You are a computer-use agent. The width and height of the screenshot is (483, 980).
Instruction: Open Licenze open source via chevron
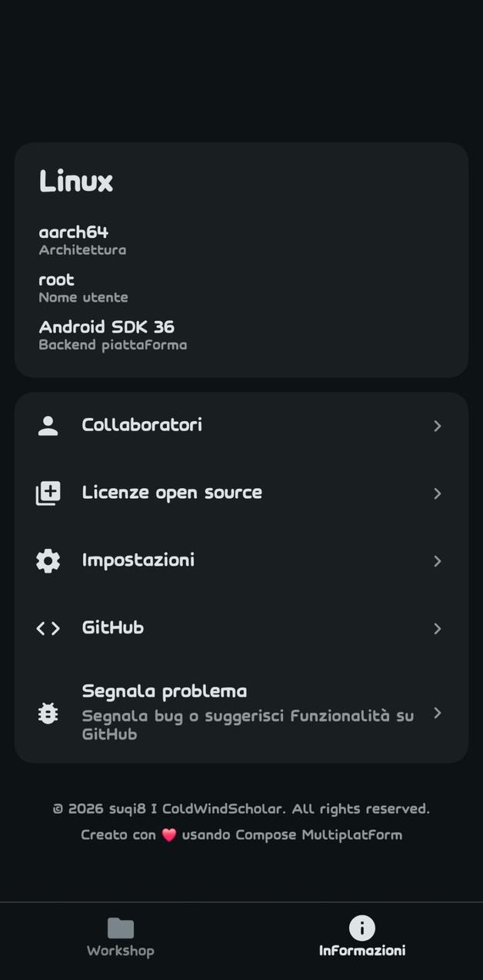click(x=437, y=493)
